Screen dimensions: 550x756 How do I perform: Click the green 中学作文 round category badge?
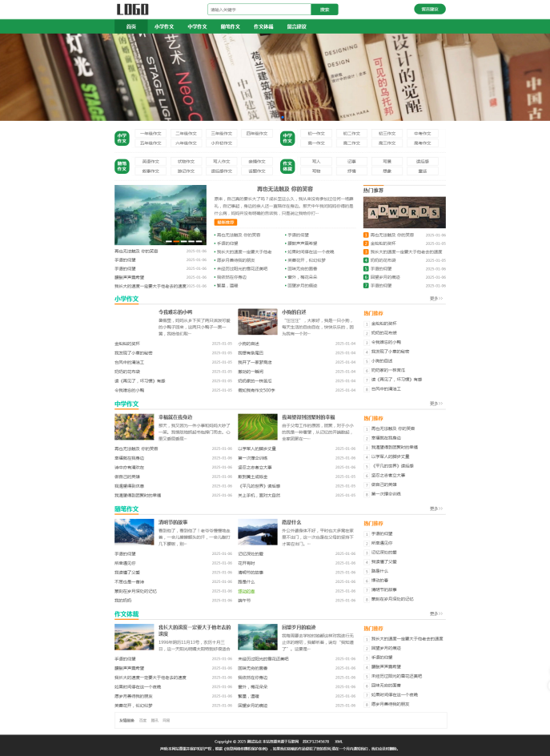tap(287, 139)
